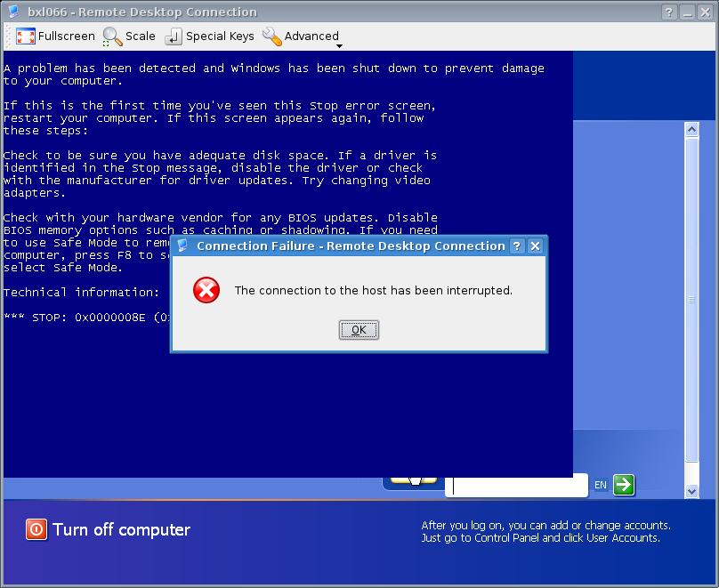Click the user account picture thumbnail
The height and width of the screenshot is (588, 719).
pos(414,481)
